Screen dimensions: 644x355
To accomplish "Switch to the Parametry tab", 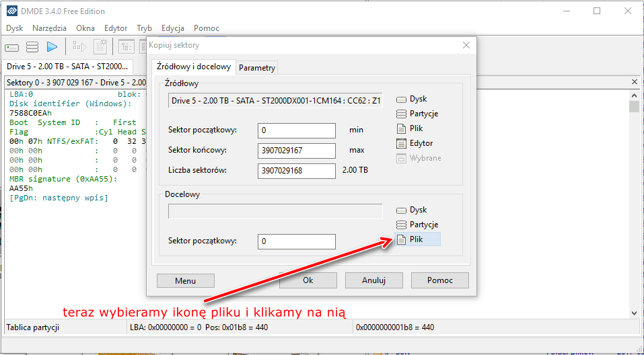I will [x=257, y=68].
